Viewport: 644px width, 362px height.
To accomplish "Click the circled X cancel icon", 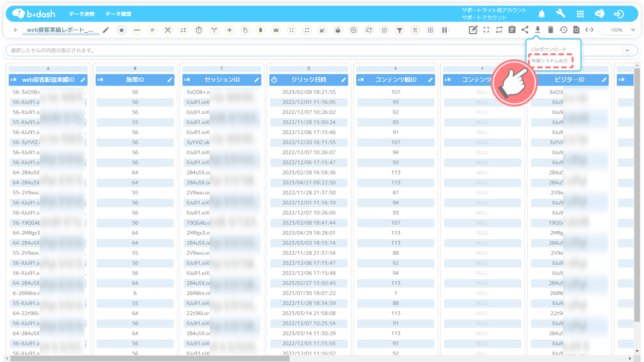I will tap(353, 30).
